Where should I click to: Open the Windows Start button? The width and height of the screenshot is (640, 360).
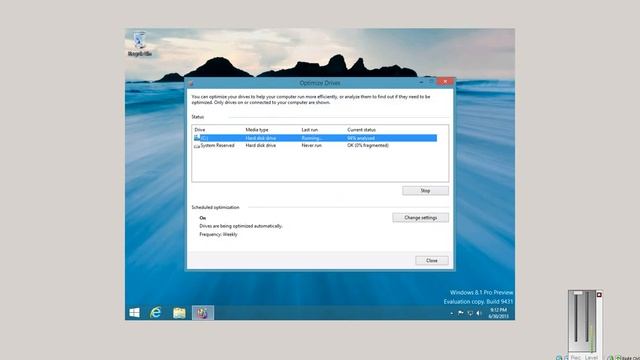[x=134, y=313]
